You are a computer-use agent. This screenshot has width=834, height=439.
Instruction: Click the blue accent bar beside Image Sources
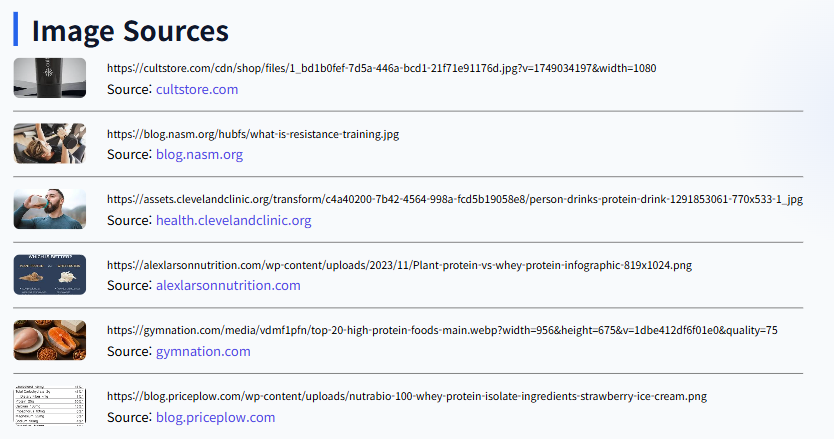point(15,29)
